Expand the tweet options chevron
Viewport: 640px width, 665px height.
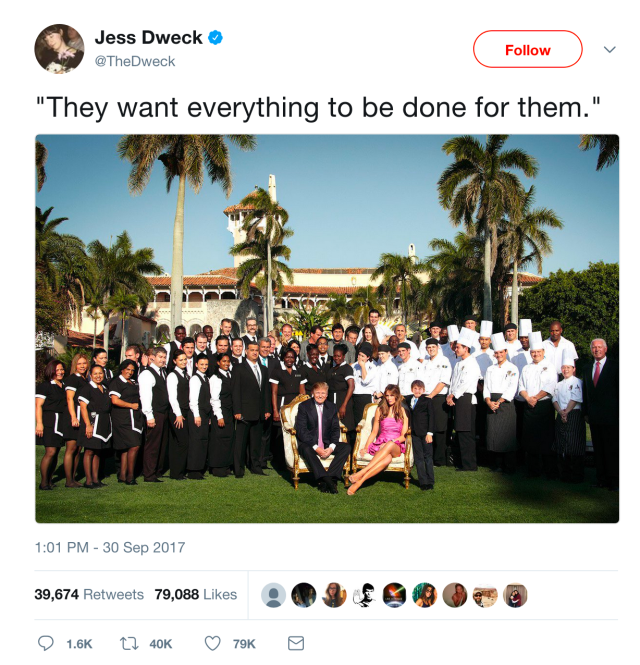click(609, 50)
